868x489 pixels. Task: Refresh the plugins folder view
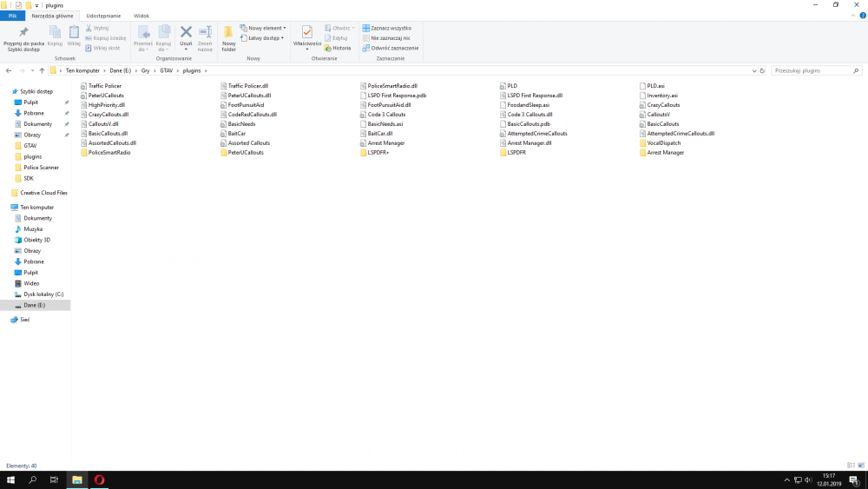(x=762, y=71)
